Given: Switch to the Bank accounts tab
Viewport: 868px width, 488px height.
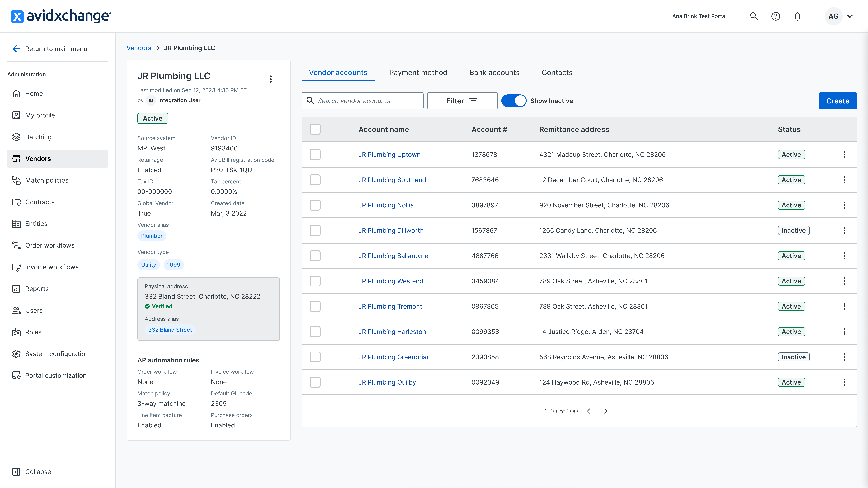Looking at the screenshot, I should click(494, 73).
